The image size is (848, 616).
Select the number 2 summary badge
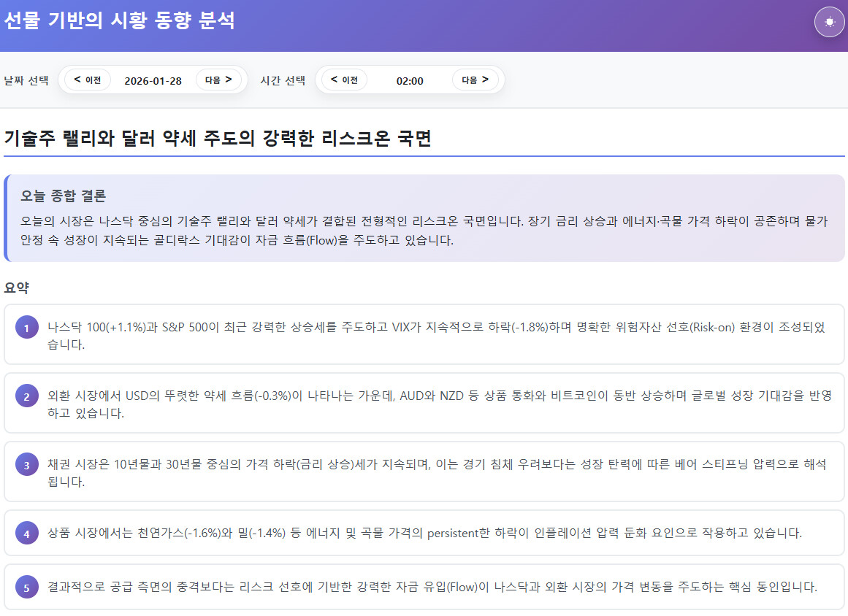26,396
